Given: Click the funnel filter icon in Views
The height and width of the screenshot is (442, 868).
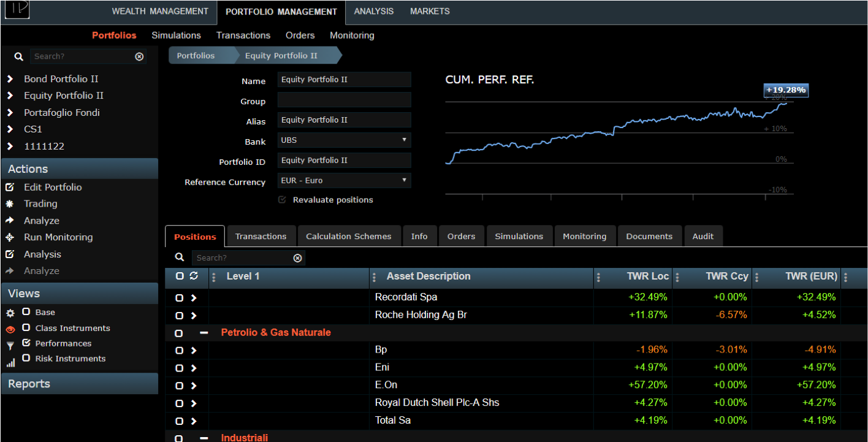Looking at the screenshot, I should tap(10, 346).
